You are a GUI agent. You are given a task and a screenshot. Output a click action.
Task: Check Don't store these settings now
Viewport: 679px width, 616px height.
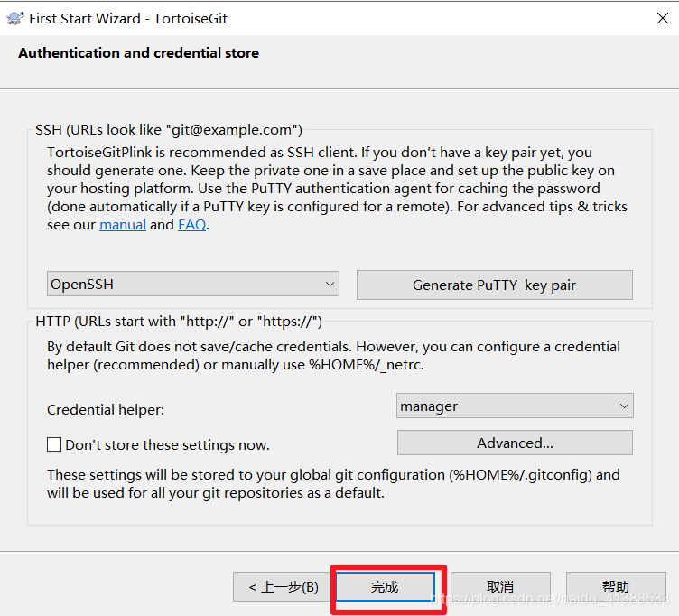(54, 444)
